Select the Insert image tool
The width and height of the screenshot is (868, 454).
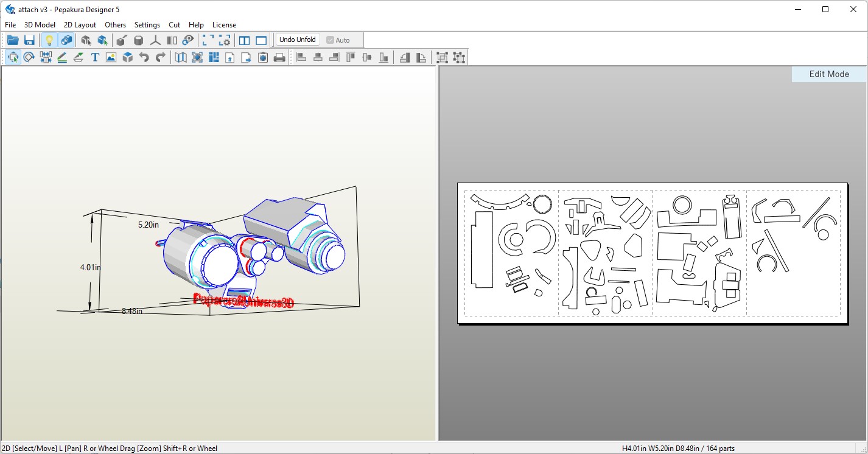111,57
